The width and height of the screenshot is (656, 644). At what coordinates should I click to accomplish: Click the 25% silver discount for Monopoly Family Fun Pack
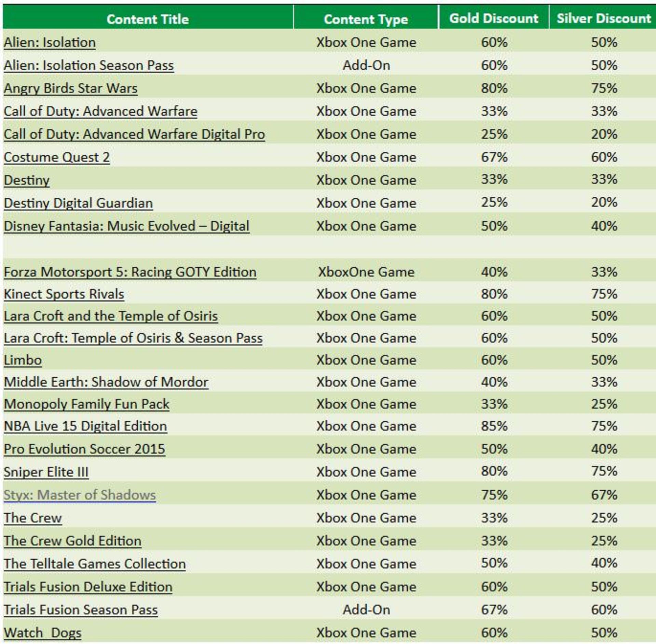tap(604, 404)
